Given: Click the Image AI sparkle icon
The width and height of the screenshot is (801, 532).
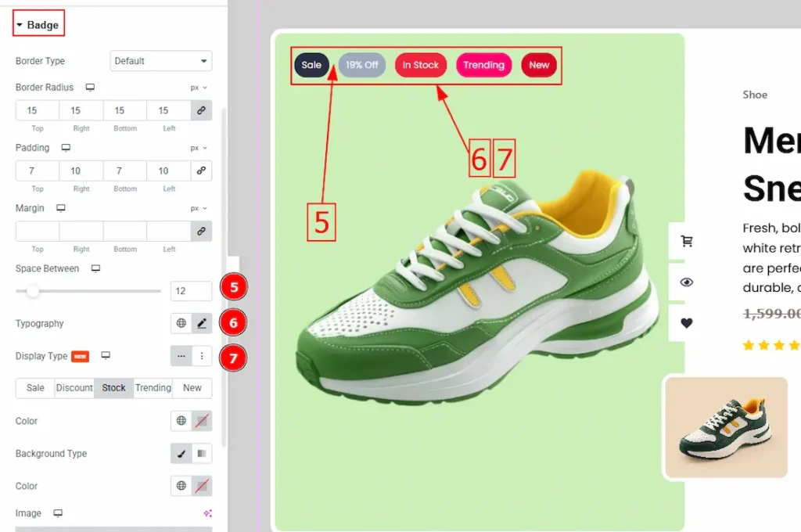Looking at the screenshot, I should tap(207, 513).
